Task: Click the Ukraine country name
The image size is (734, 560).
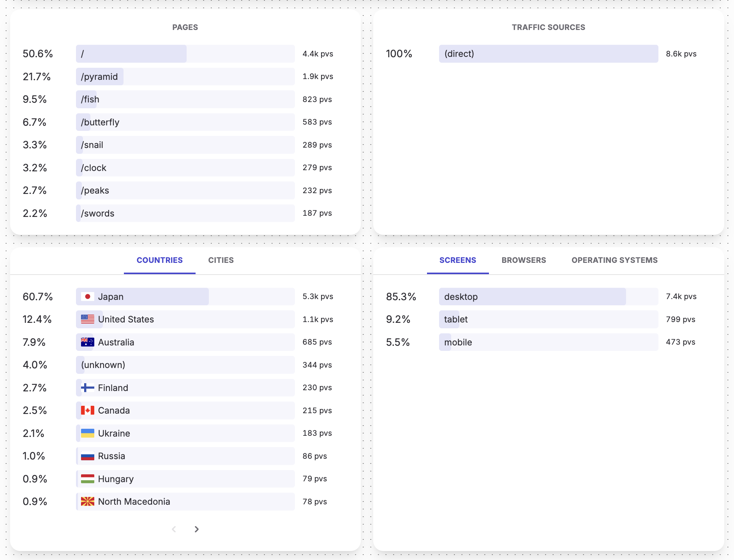Action: click(114, 433)
